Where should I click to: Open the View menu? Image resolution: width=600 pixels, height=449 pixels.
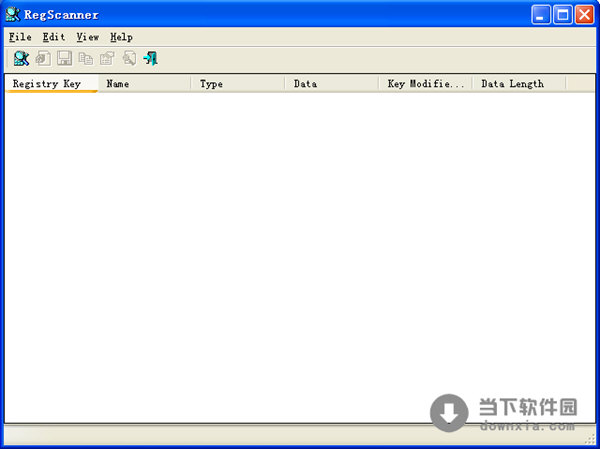pyautogui.click(x=88, y=37)
